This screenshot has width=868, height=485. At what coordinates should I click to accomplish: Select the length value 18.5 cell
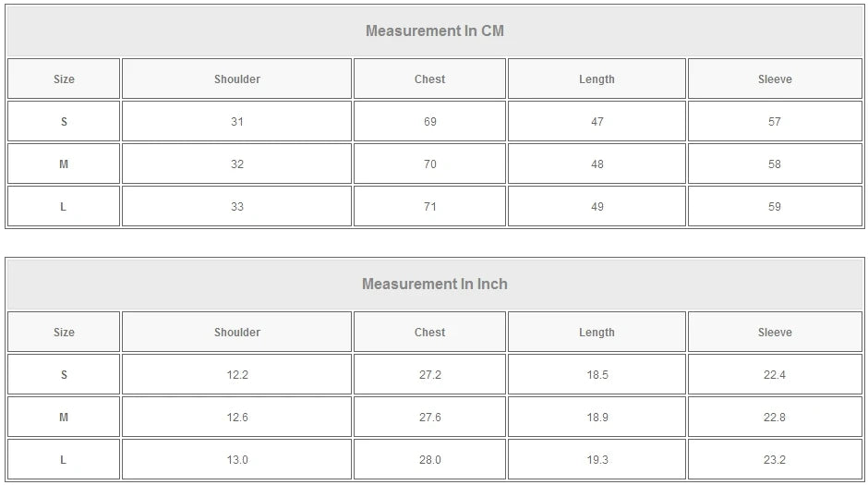(597, 375)
